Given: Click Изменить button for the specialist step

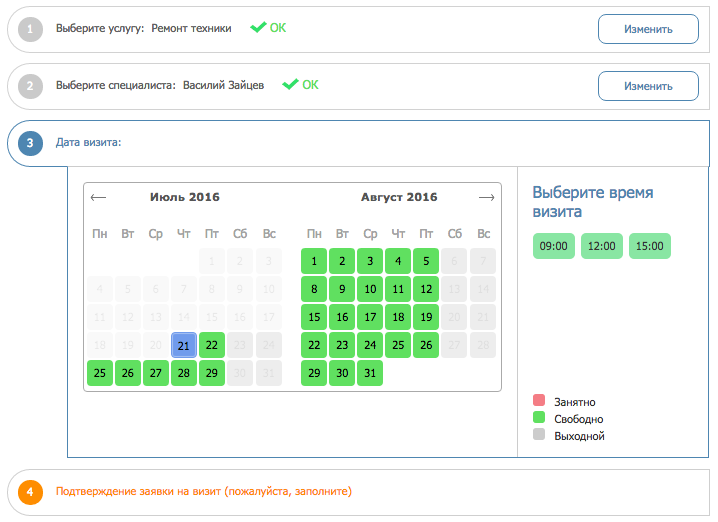Looking at the screenshot, I should (648, 86).
